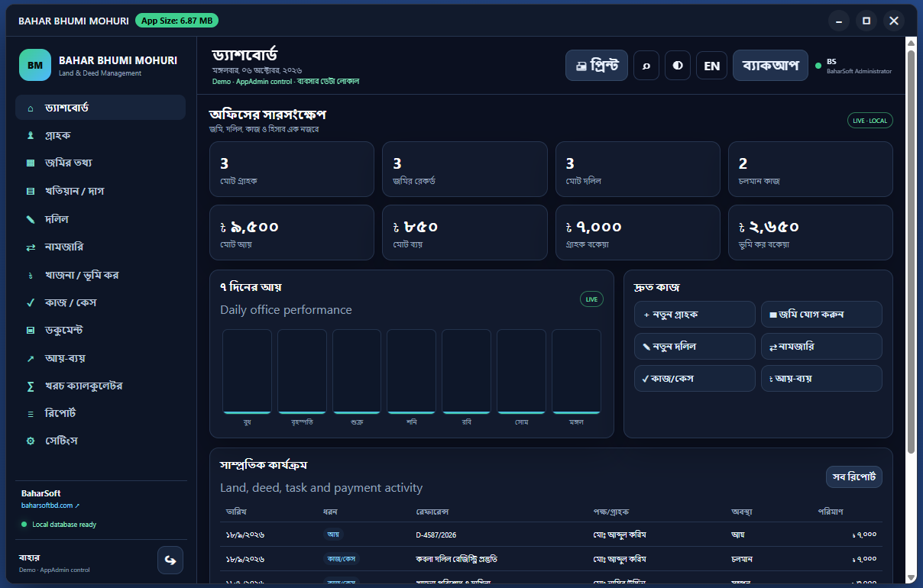The height and width of the screenshot is (588, 923).
Task: Click মোট দলিল summary card
Action: pos(638,170)
